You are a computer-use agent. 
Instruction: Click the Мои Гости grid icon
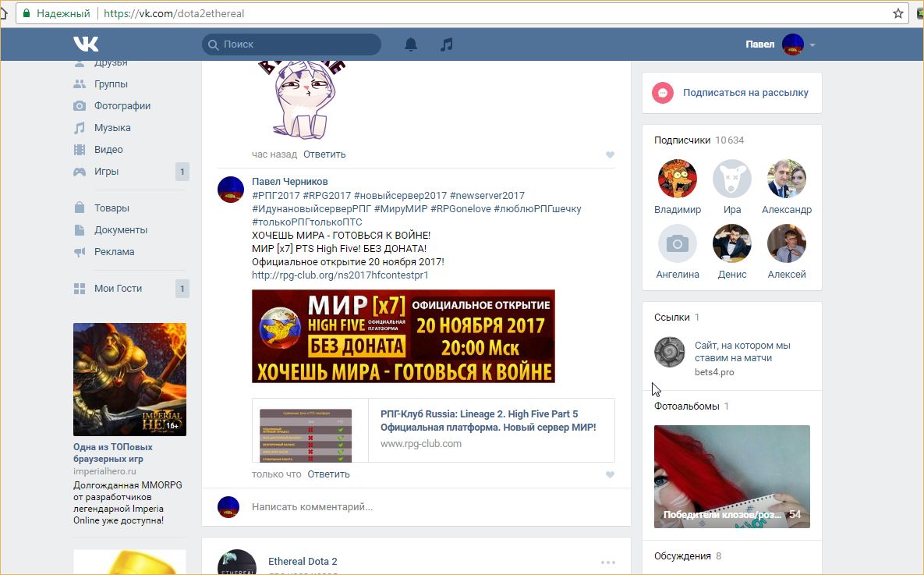[x=80, y=289]
